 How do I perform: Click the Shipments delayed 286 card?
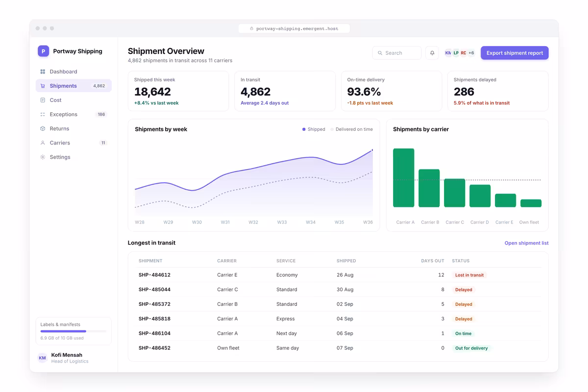(498, 91)
